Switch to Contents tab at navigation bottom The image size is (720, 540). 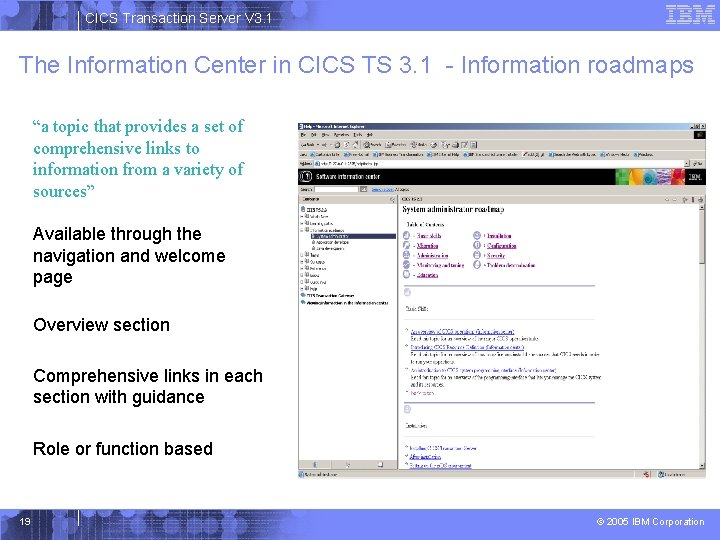[x=315, y=465]
